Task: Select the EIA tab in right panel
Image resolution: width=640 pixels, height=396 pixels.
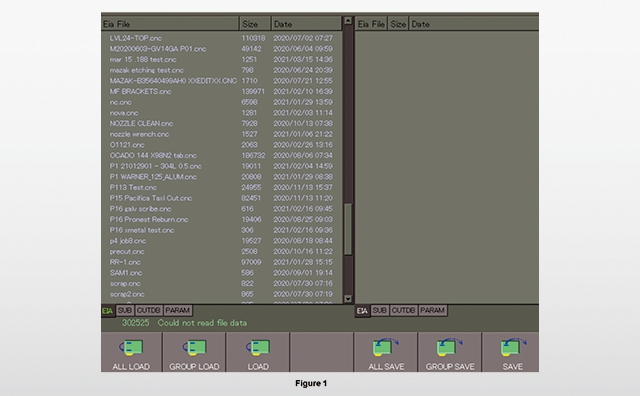Action: tap(362, 311)
